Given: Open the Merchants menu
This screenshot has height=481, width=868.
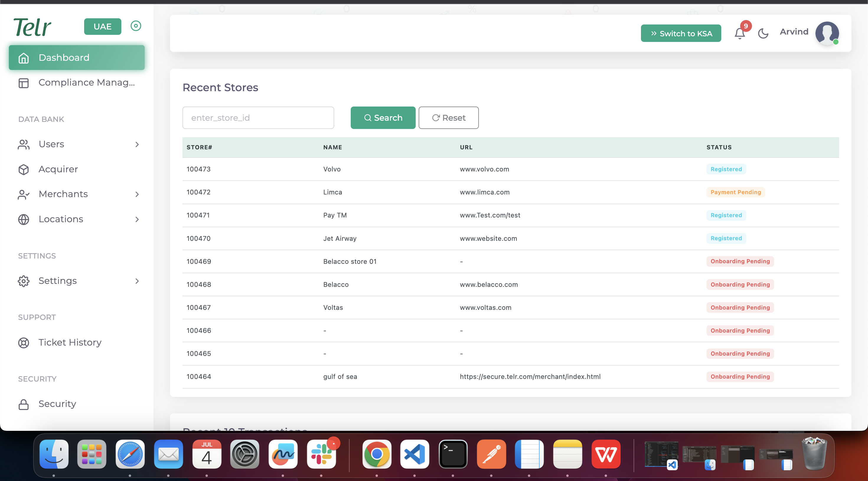Looking at the screenshot, I should point(77,194).
